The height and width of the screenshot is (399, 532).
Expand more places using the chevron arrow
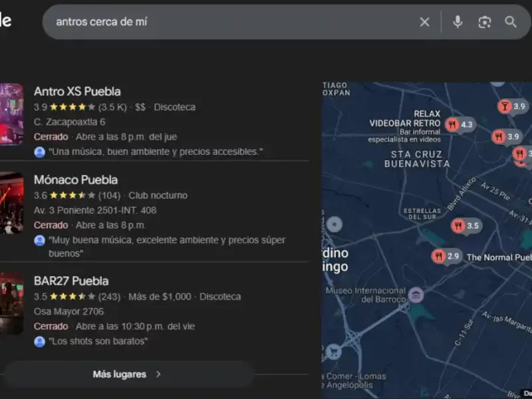pyautogui.click(x=158, y=374)
